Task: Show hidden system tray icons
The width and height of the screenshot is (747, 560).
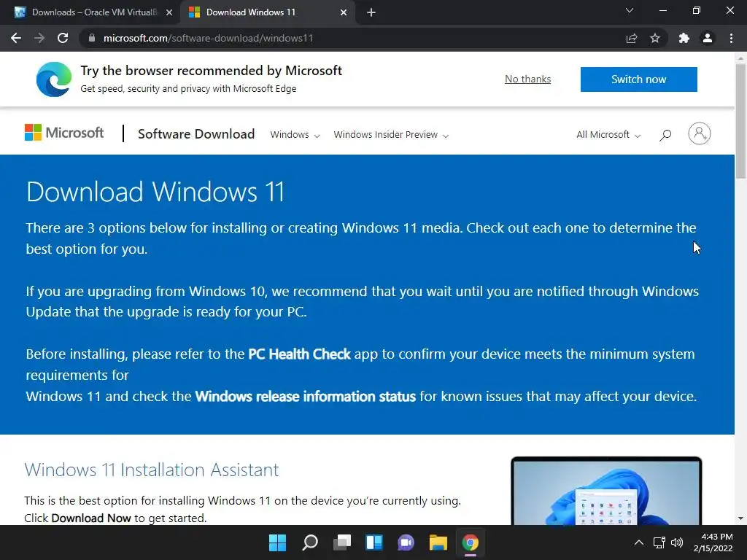Action: [x=639, y=542]
